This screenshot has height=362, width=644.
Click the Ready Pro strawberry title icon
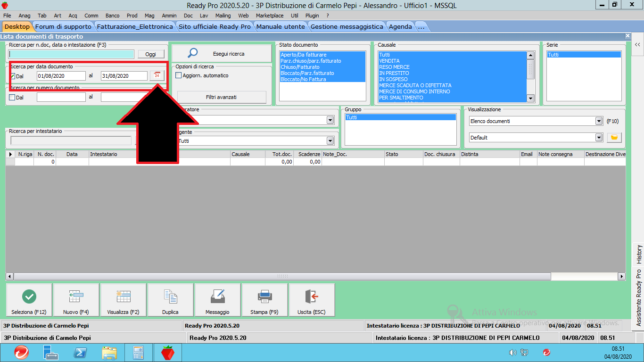[5, 5]
